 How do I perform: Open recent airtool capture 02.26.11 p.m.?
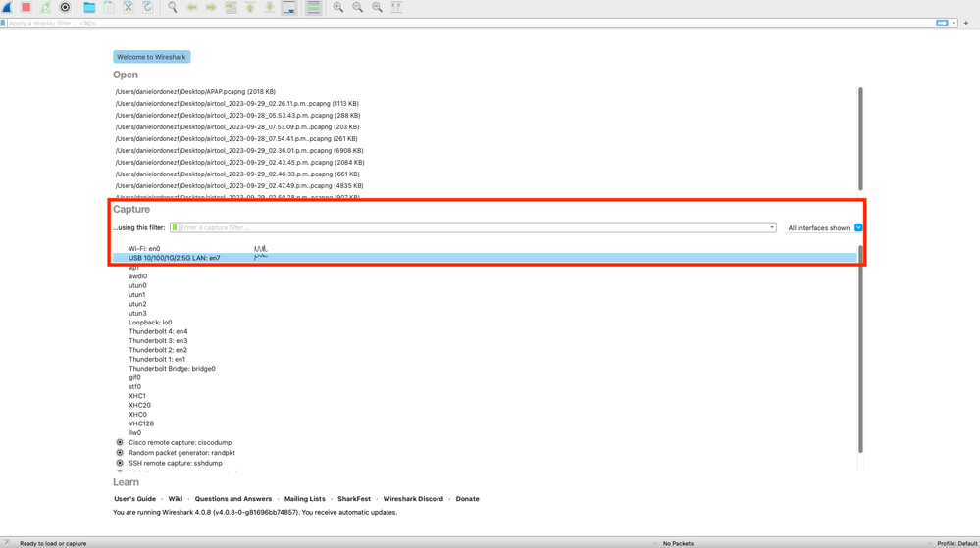click(x=236, y=104)
